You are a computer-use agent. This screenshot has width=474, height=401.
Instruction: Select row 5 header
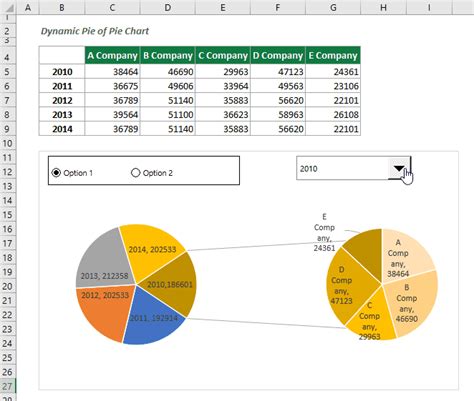(x=7, y=72)
